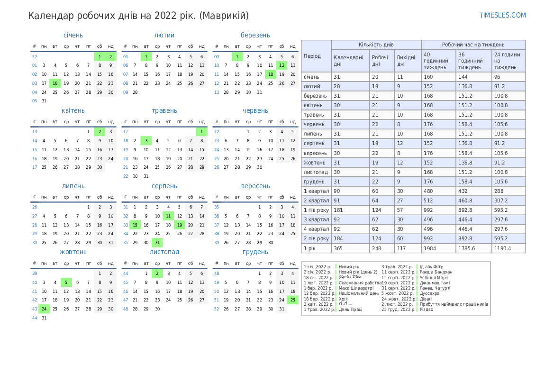The width and height of the screenshot is (554, 392).
Task: Select the 'лютий' heading above its calendar grid
Action: [164, 36]
